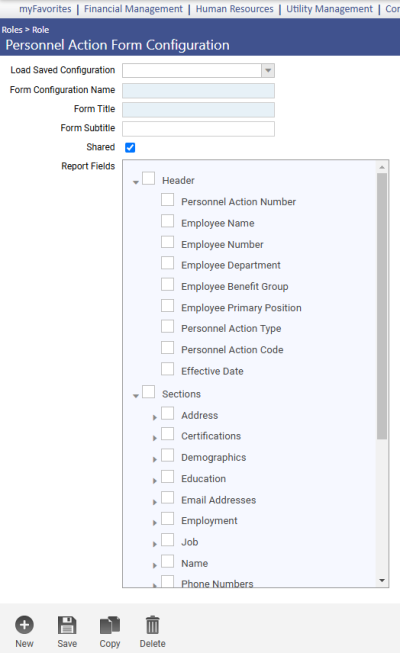Follow the Roles breadcrumb link
The height and width of the screenshot is (653, 400).
[12, 30]
